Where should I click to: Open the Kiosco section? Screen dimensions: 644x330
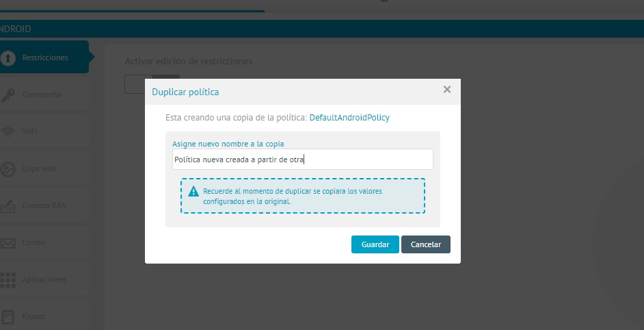click(x=44, y=316)
